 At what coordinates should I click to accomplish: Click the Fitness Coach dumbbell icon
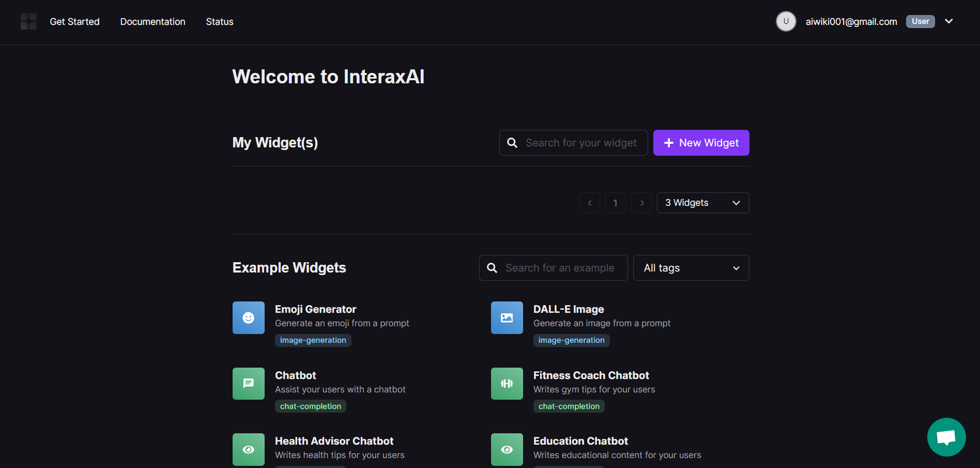click(x=507, y=383)
